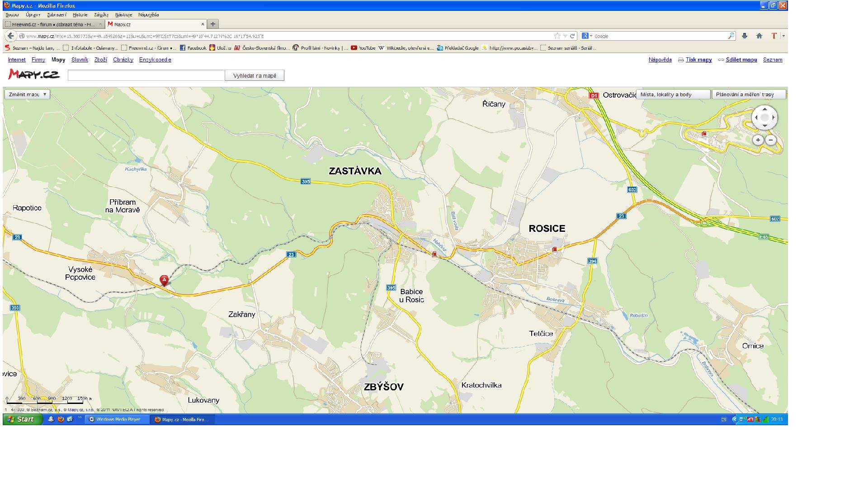Screen dimensions: 868x488
Task: Pan map right with compass arrow
Action: [x=774, y=117]
